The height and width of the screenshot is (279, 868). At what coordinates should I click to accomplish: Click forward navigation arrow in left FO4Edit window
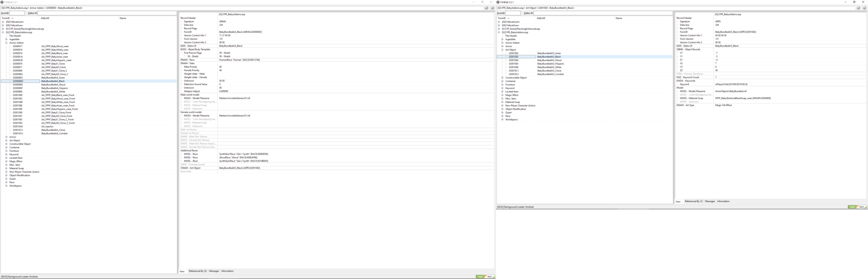[492, 8]
